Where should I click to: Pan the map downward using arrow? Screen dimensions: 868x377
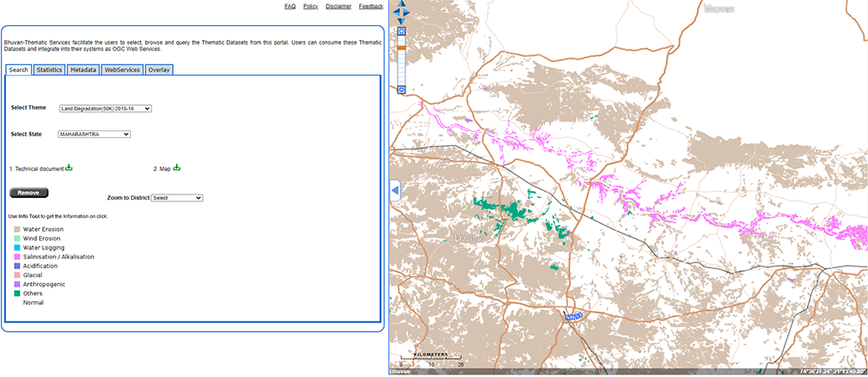point(402,21)
